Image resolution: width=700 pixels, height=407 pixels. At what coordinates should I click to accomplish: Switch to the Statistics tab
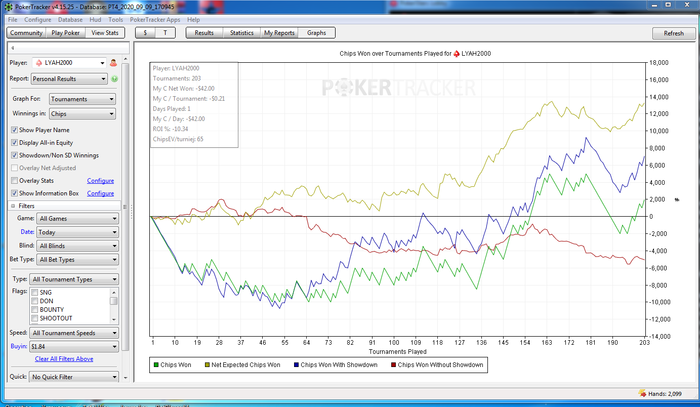click(x=242, y=33)
